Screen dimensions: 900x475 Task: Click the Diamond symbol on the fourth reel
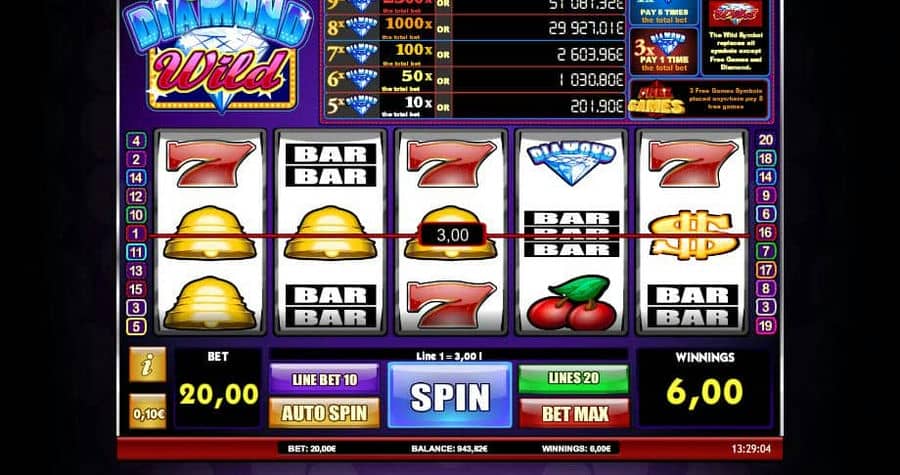pos(572,163)
